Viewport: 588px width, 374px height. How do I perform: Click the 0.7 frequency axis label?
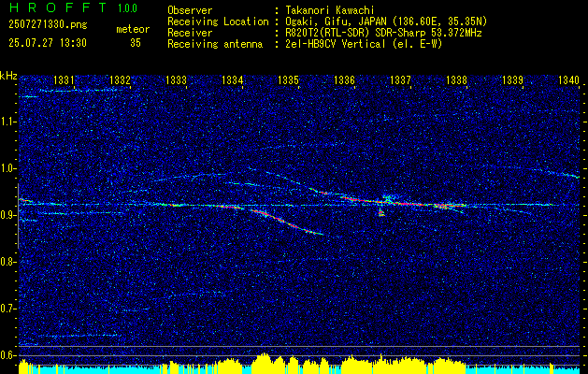coord(8,309)
